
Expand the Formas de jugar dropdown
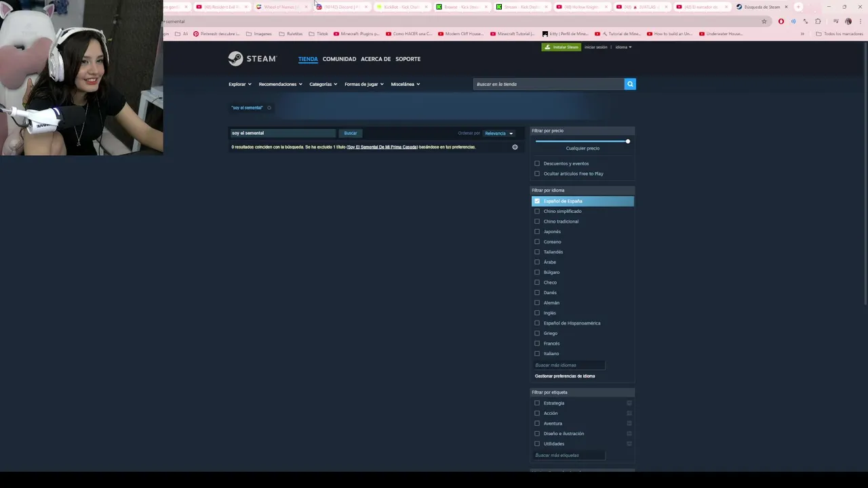pyautogui.click(x=364, y=84)
